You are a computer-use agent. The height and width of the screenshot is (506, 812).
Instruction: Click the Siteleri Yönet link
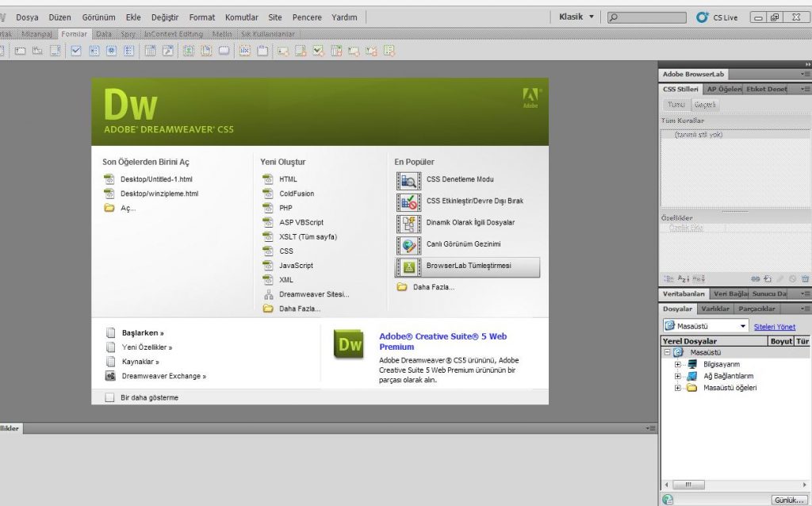pos(774,327)
